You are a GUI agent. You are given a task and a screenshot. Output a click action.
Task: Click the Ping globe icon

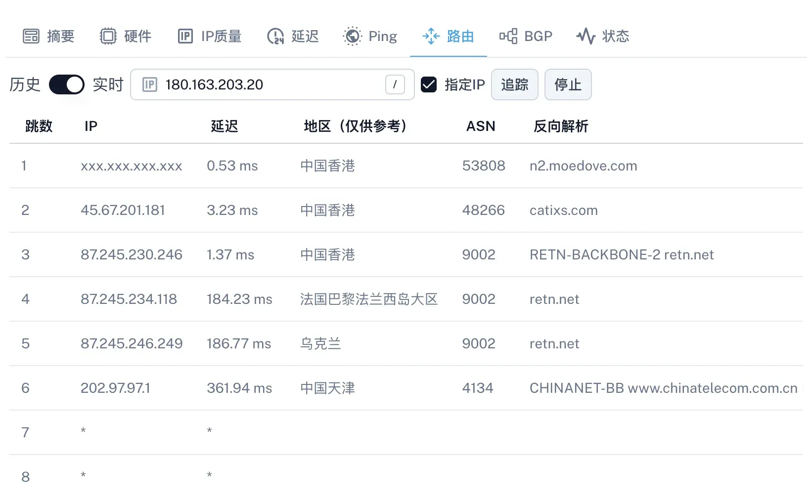coord(352,36)
